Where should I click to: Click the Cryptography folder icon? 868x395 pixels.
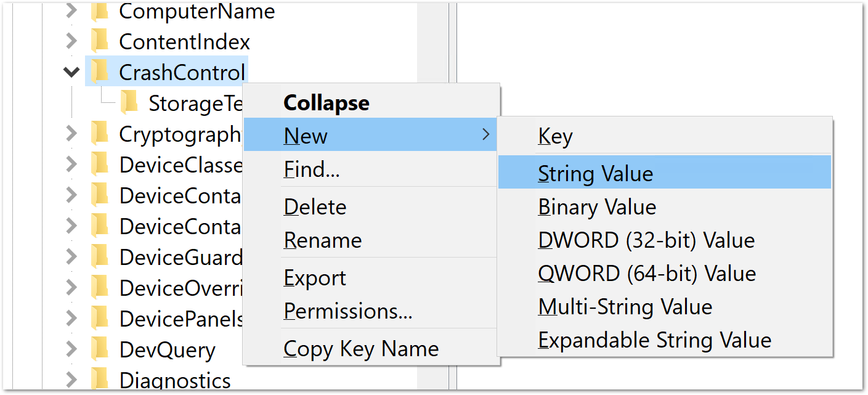[x=100, y=134]
